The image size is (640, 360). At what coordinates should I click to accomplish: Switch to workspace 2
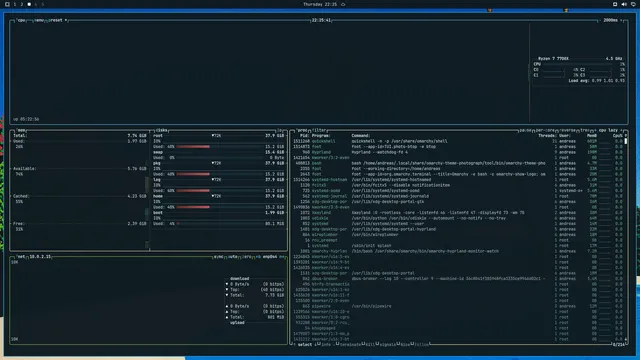[x=22, y=4]
